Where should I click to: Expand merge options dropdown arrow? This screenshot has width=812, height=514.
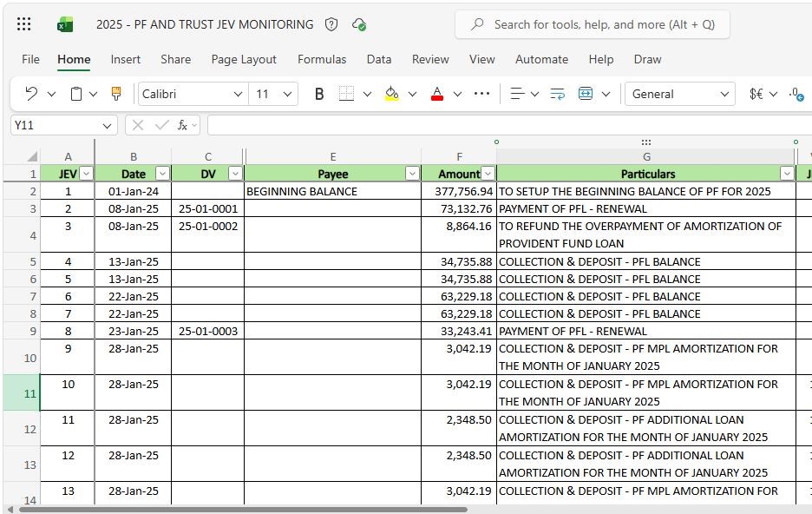coord(606,94)
